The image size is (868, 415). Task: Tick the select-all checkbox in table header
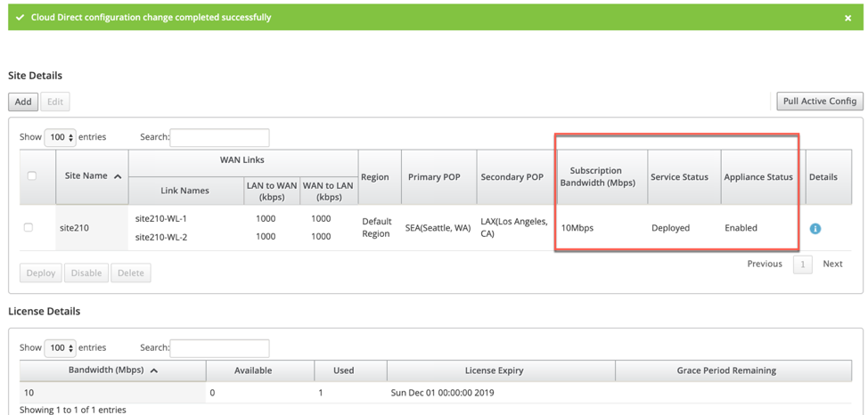[x=32, y=175]
